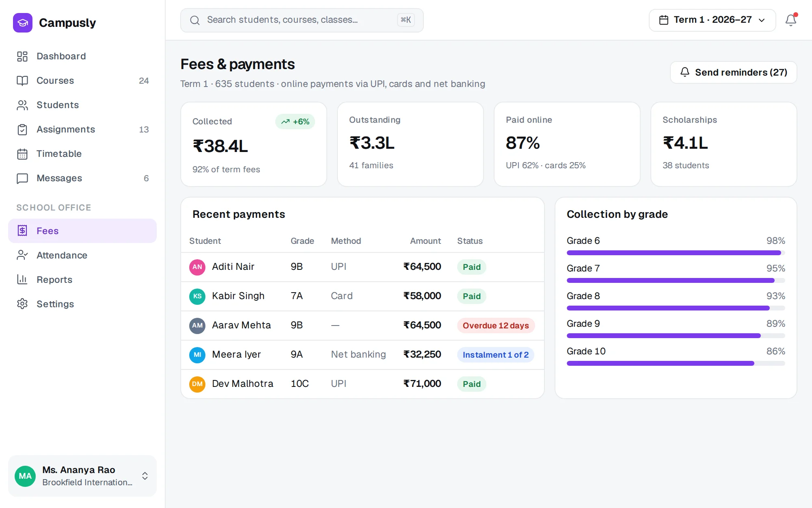
Task: Click the Courses count badge 24
Action: click(144, 80)
